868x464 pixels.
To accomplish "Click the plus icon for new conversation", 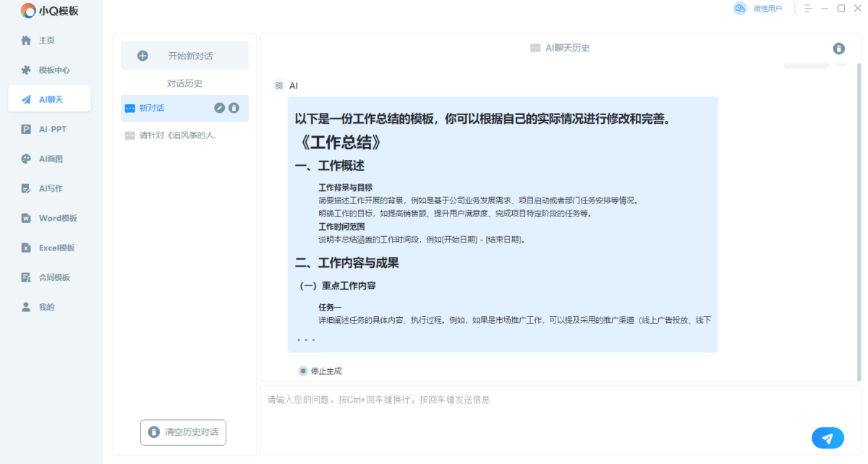I will click(x=142, y=56).
